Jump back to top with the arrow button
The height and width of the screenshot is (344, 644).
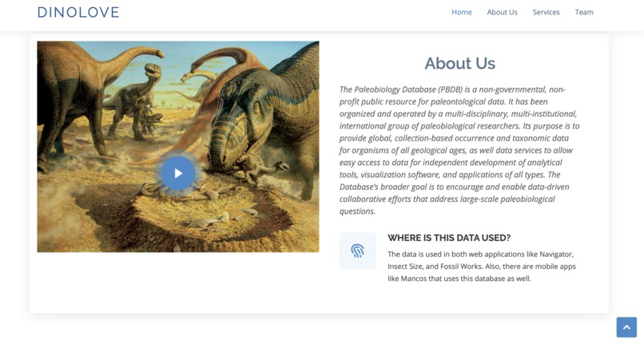626,327
